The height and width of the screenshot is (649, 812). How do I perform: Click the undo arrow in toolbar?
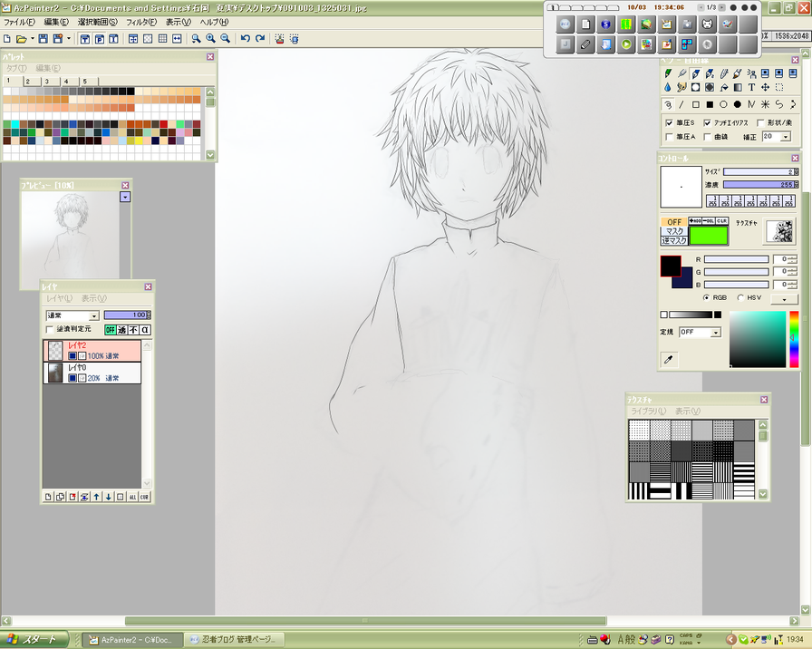coord(246,39)
